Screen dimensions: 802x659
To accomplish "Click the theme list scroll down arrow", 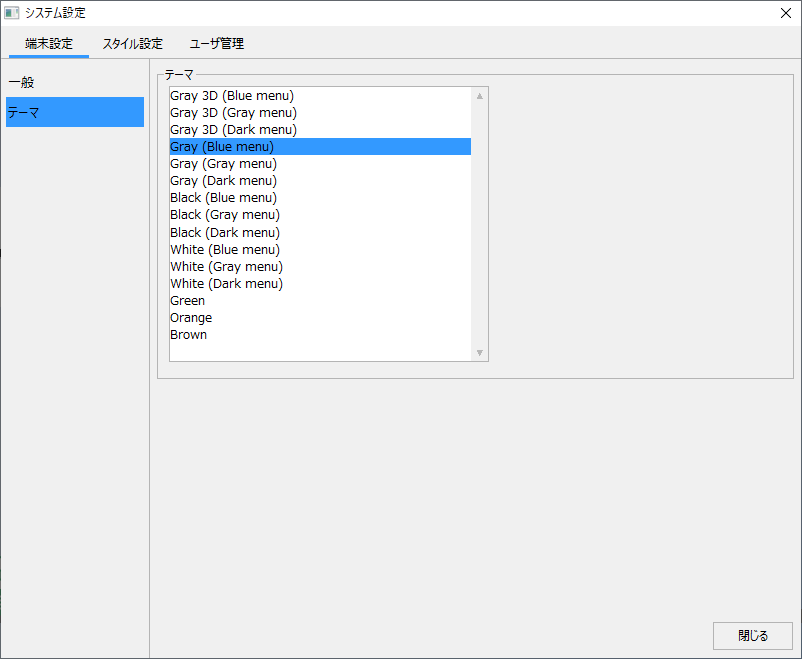I will (480, 352).
